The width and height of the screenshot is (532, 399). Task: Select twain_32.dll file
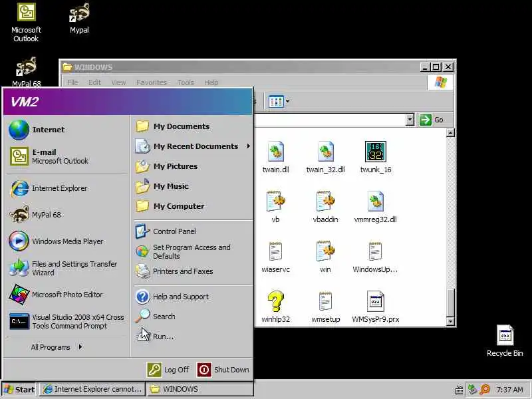pos(325,158)
